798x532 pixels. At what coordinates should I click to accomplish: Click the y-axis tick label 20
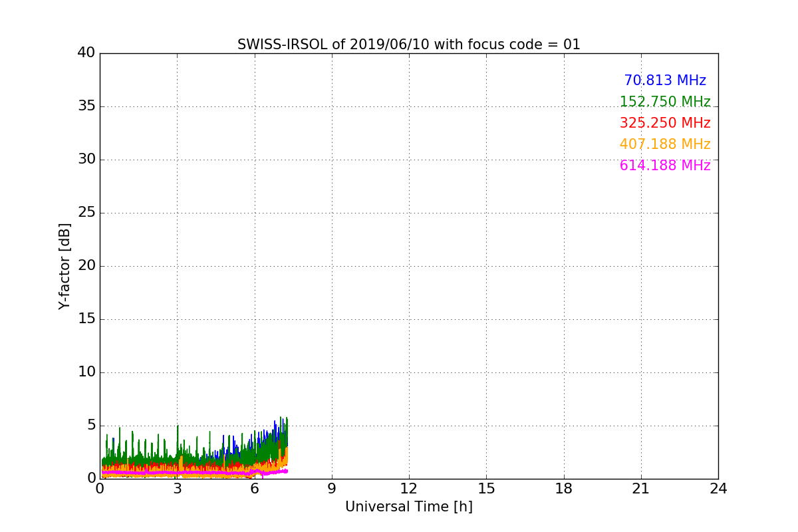coord(86,266)
